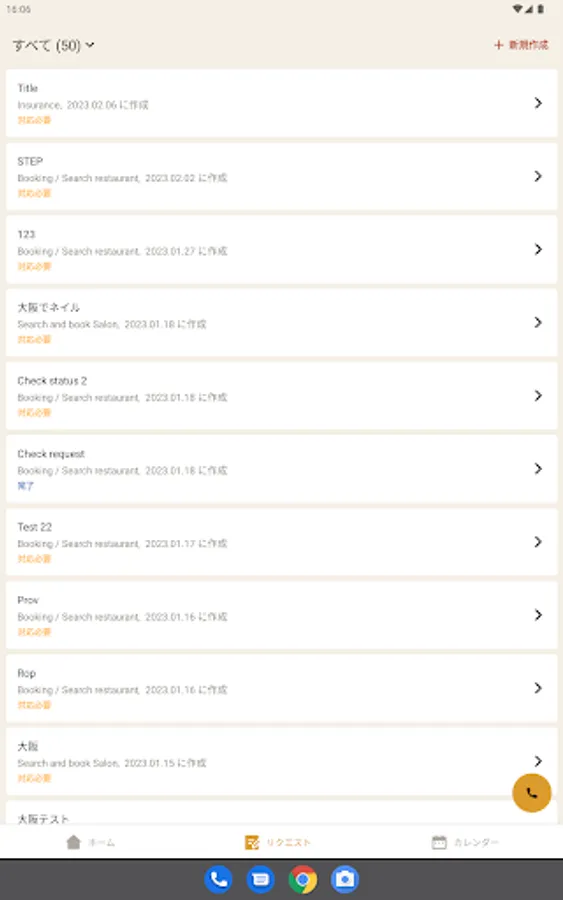Screen dimensions: 563x900
Task: Click the Prow request chevron
Action: click(x=538, y=615)
